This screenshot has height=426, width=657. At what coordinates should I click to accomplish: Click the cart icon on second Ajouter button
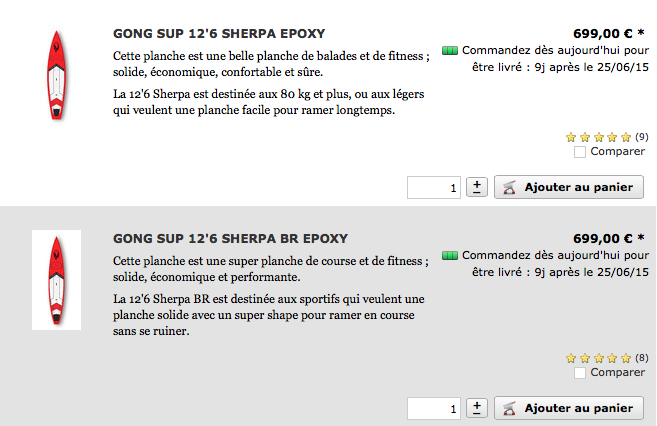tap(509, 408)
